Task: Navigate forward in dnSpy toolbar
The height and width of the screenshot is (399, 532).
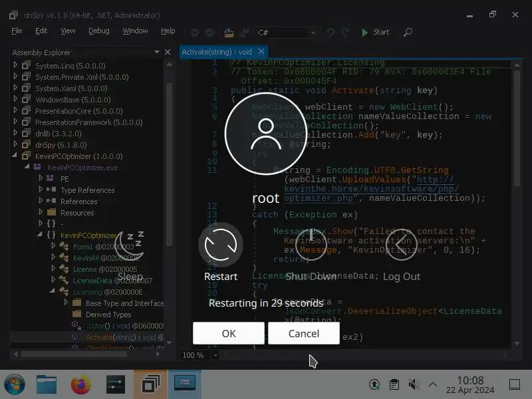Action: 209,32
